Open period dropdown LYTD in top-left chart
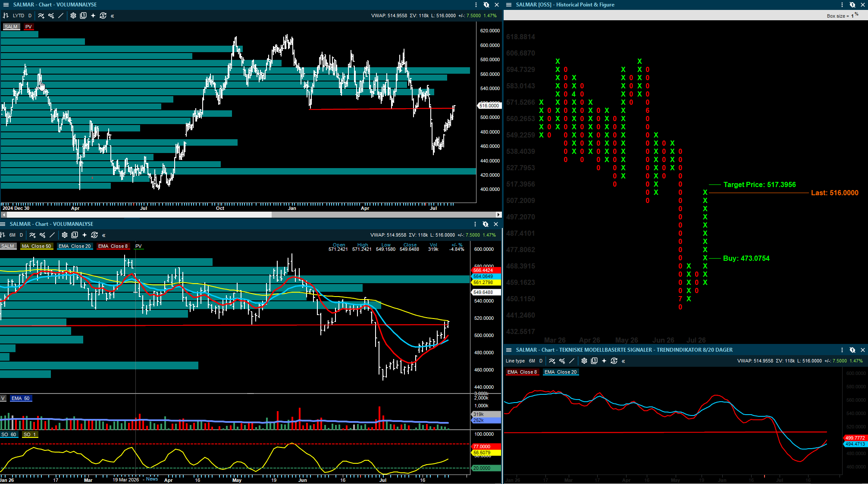 coord(19,16)
